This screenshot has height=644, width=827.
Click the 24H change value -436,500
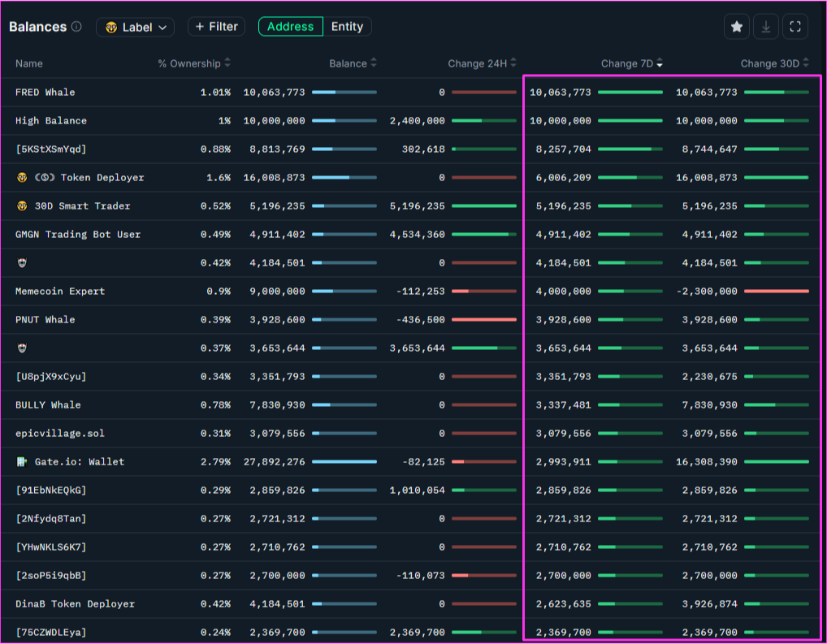(x=420, y=320)
